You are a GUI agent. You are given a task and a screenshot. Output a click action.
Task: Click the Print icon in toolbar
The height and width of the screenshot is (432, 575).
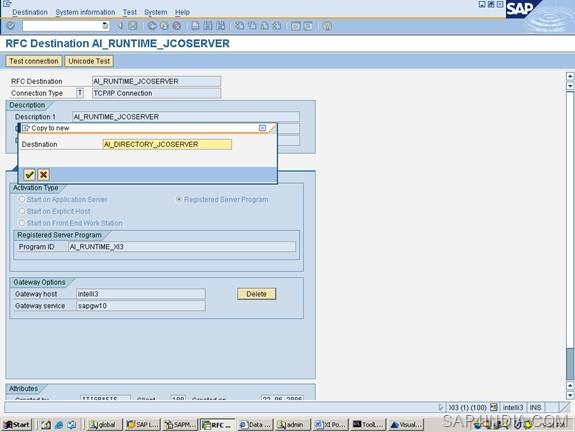[x=195, y=26]
